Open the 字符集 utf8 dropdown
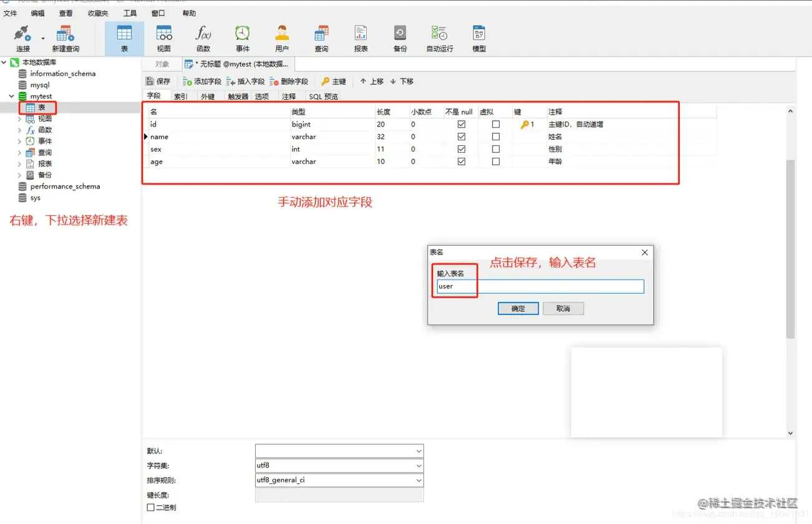Screen dimensions: 812x524 [x=418, y=465]
